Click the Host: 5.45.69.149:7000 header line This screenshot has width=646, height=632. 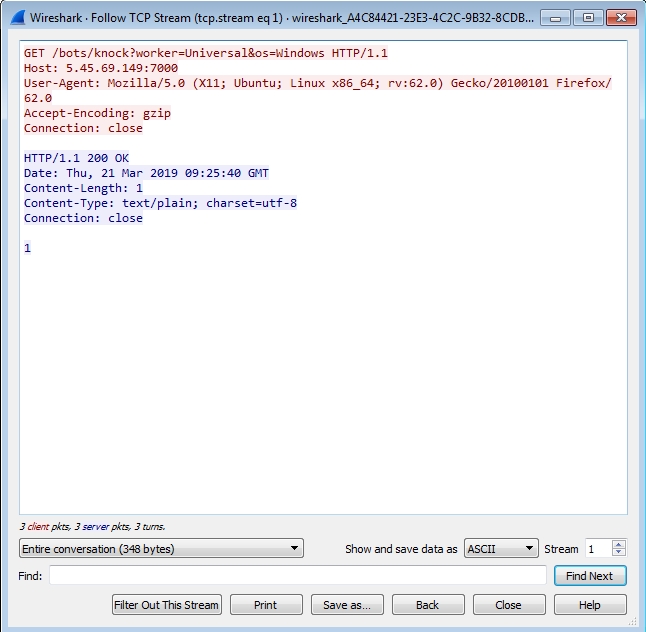point(101,68)
